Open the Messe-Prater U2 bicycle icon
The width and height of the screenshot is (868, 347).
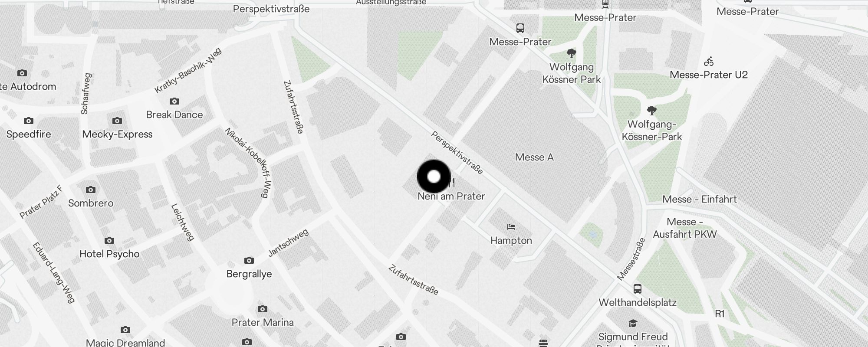click(709, 61)
